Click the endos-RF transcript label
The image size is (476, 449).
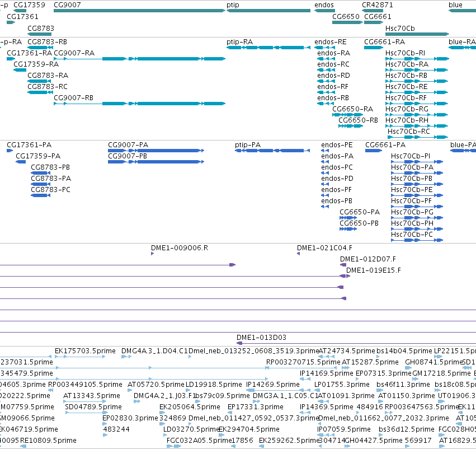[333, 87]
